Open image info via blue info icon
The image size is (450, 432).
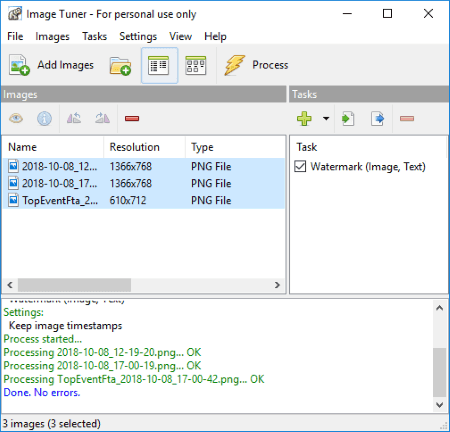44,118
